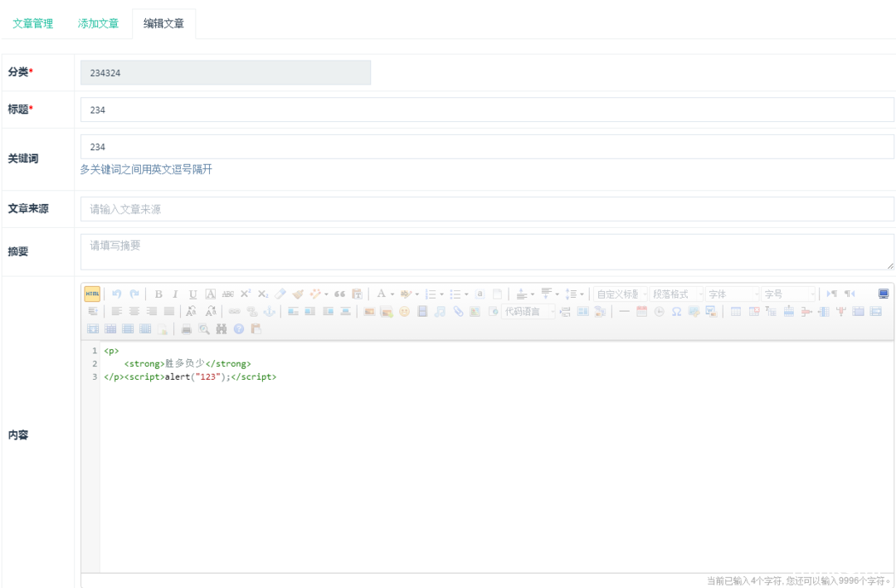Open the background highlight color dropdown arrow

(417, 294)
